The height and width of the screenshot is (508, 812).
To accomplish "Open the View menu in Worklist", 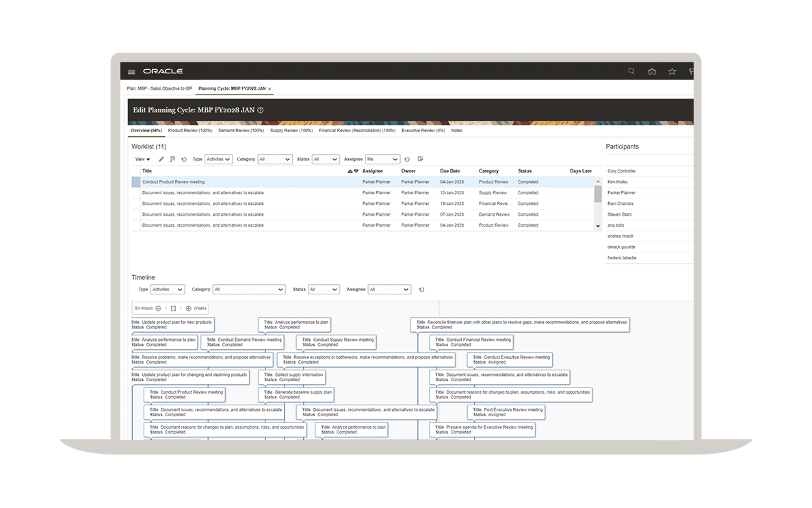I will tap(142, 159).
